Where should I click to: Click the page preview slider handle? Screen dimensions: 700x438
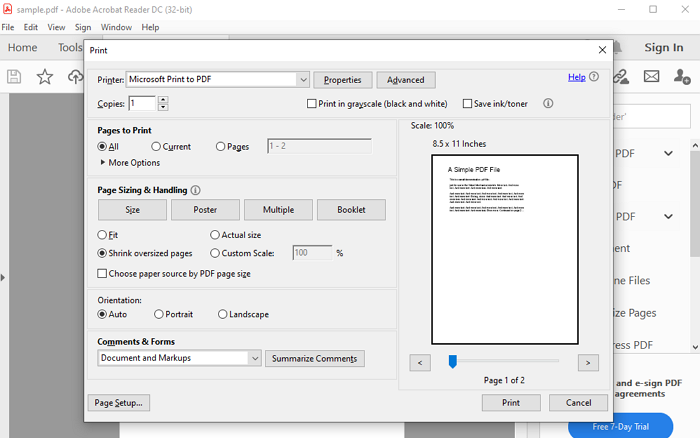[x=453, y=361]
